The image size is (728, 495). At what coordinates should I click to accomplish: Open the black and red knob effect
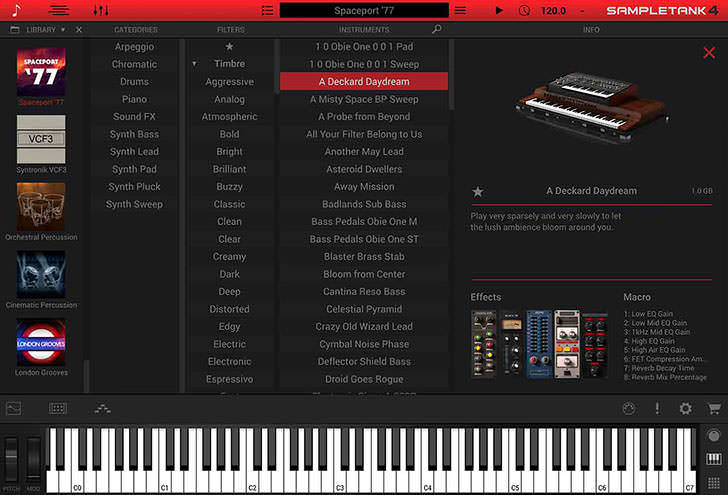595,344
